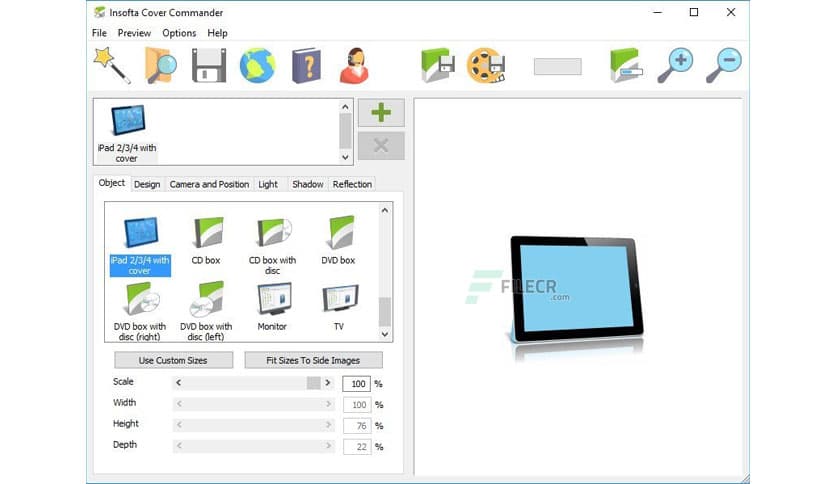
Task: Select iPad 2/3/4 with cover in object grid
Action: (x=140, y=245)
